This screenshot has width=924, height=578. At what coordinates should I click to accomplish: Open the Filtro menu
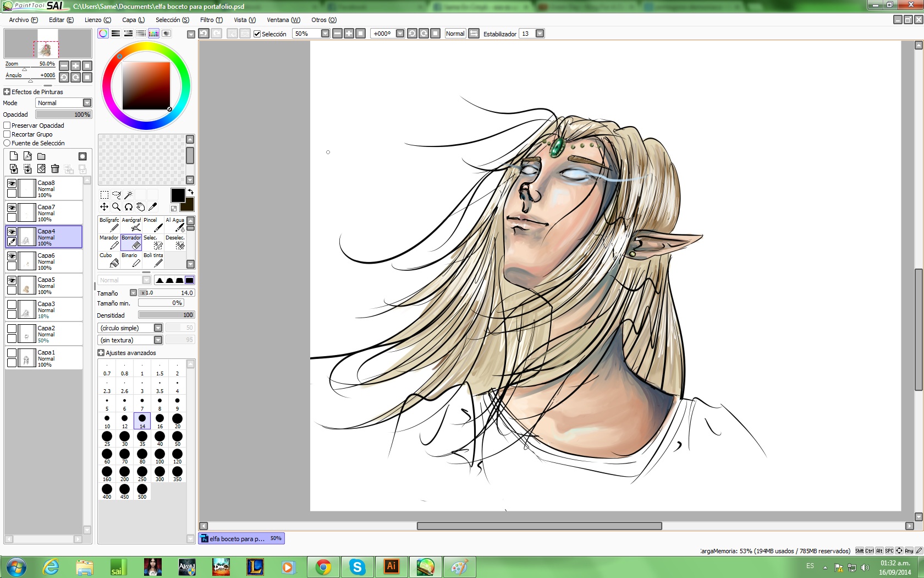(x=211, y=20)
